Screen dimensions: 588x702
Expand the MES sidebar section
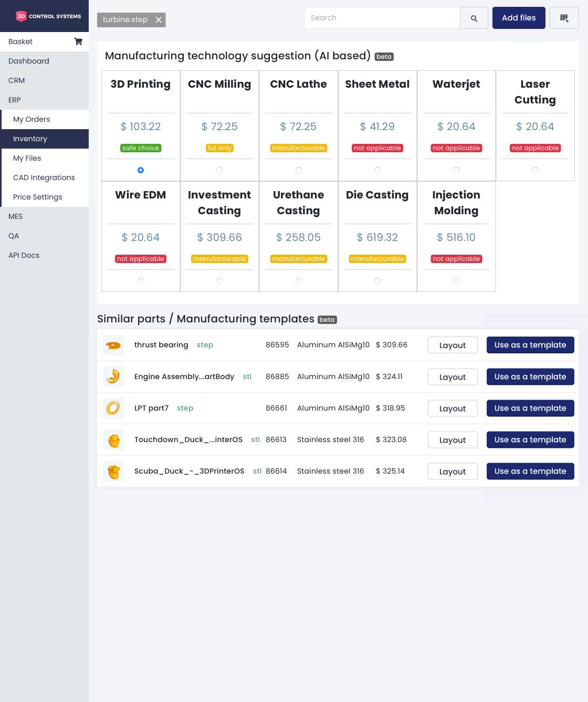pos(15,216)
